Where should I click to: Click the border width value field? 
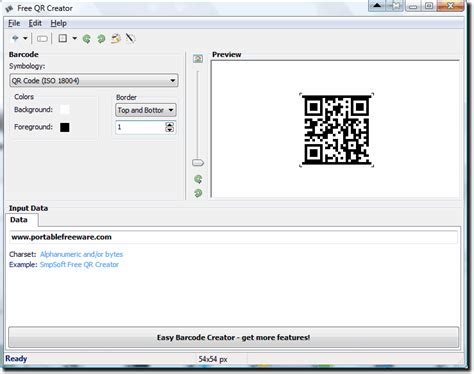[140, 127]
